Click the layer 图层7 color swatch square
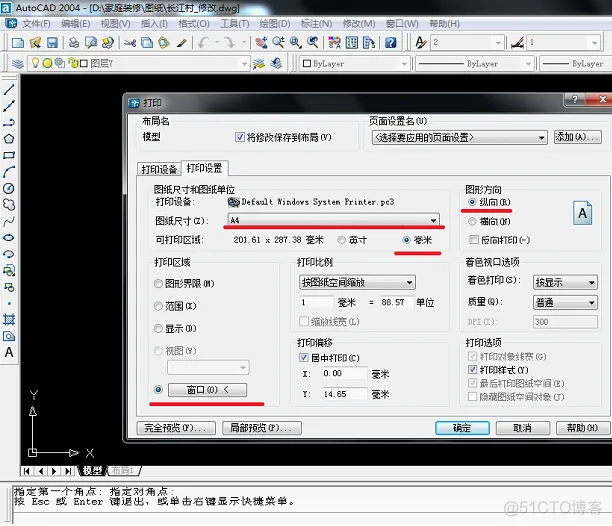Image resolution: width=612 pixels, height=526 pixels. tap(84, 63)
